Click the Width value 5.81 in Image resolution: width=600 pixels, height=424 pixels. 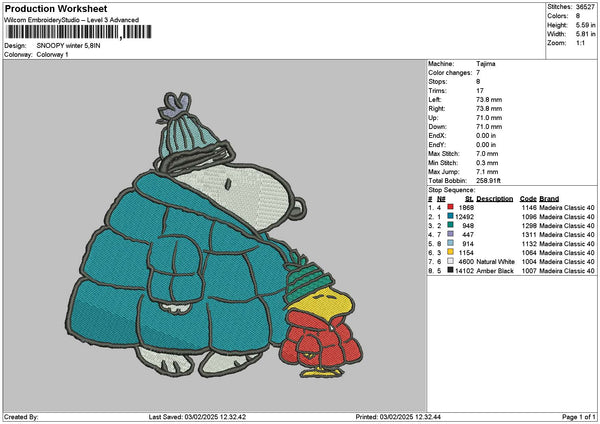point(585,34)
